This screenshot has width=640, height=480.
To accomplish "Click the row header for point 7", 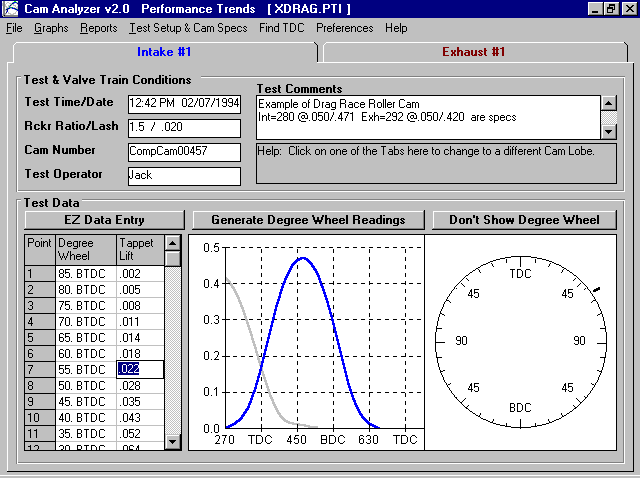I will click(x=40, y=369).
